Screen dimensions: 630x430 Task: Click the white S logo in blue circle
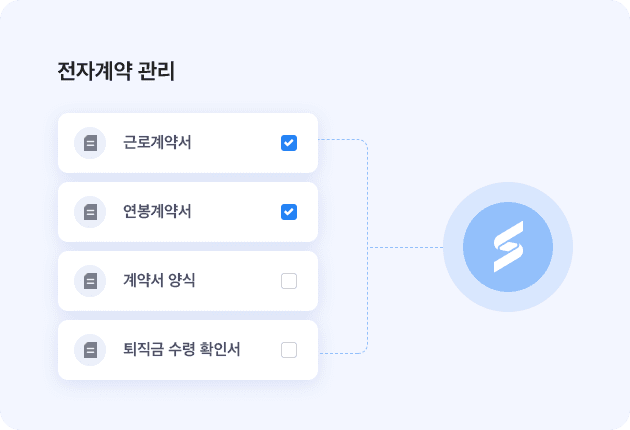[508, 247]
